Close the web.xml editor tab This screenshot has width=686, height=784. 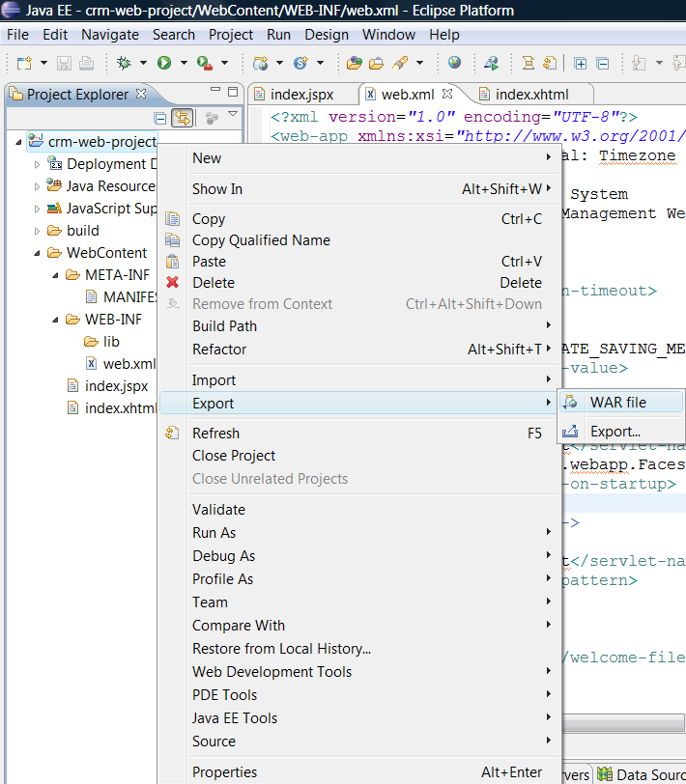pyautogui.click(x=447, y=94)
